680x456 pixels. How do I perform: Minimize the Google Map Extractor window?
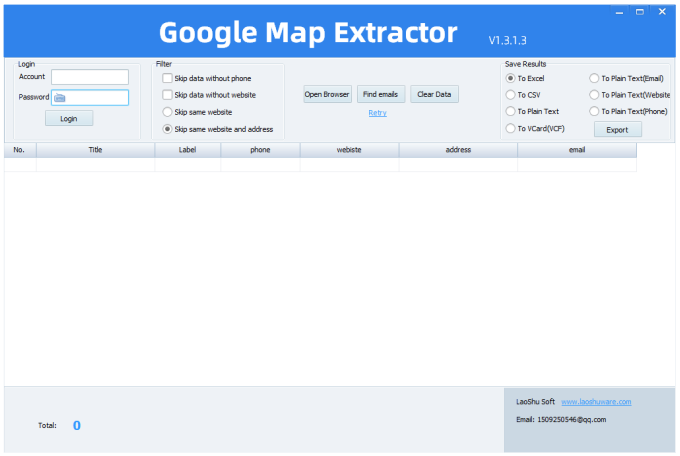tap(621, 11)
